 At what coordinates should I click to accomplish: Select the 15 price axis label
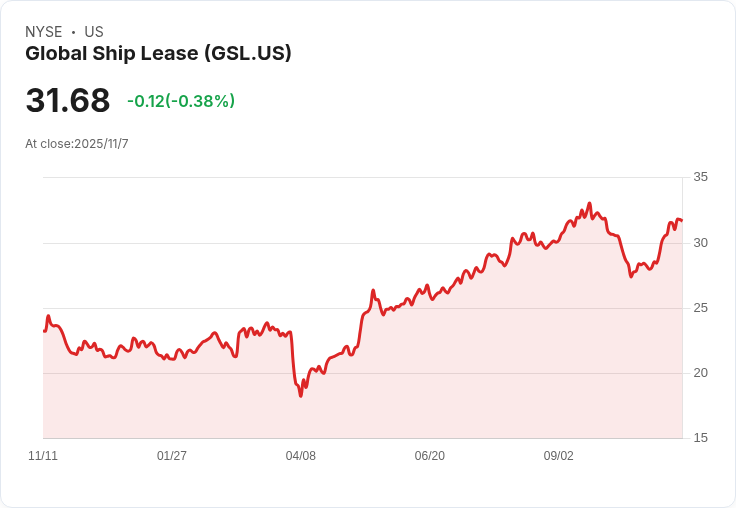coord(701,438)
